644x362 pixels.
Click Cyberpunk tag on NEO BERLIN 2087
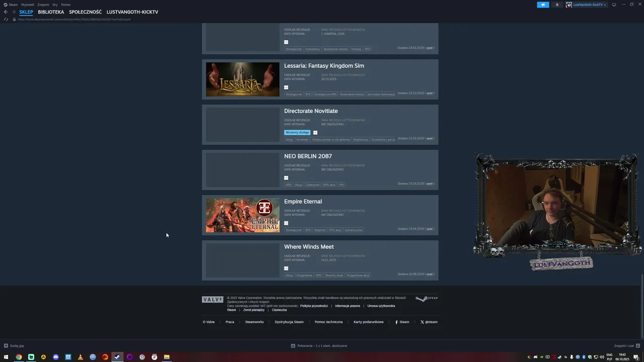(x=312, y=185)
